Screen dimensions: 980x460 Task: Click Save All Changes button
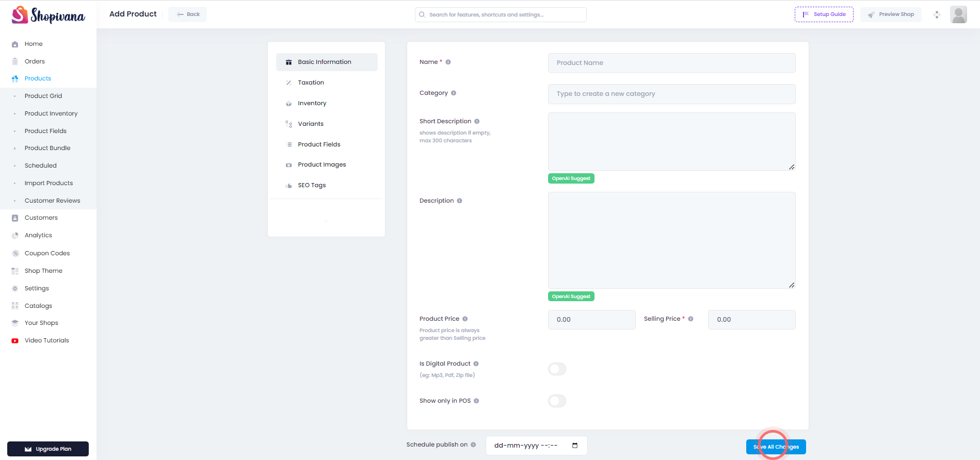(776, 447)
